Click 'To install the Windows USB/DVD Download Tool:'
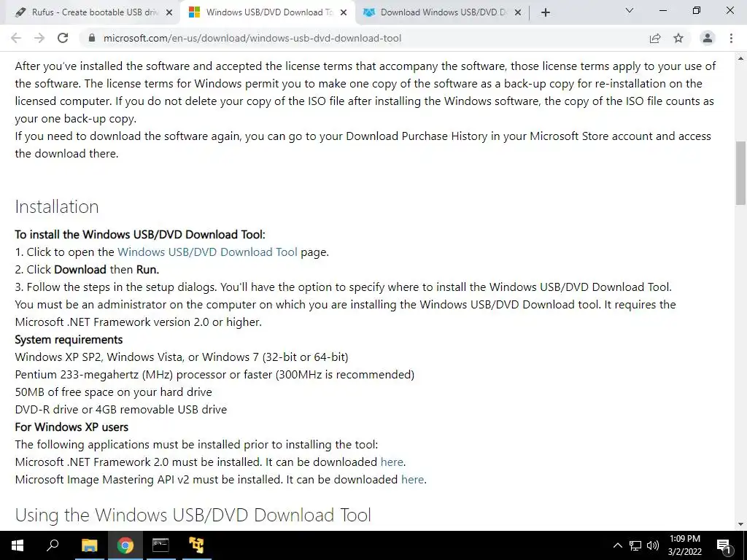Screen dimensions: 747x560 click(140, 235)
